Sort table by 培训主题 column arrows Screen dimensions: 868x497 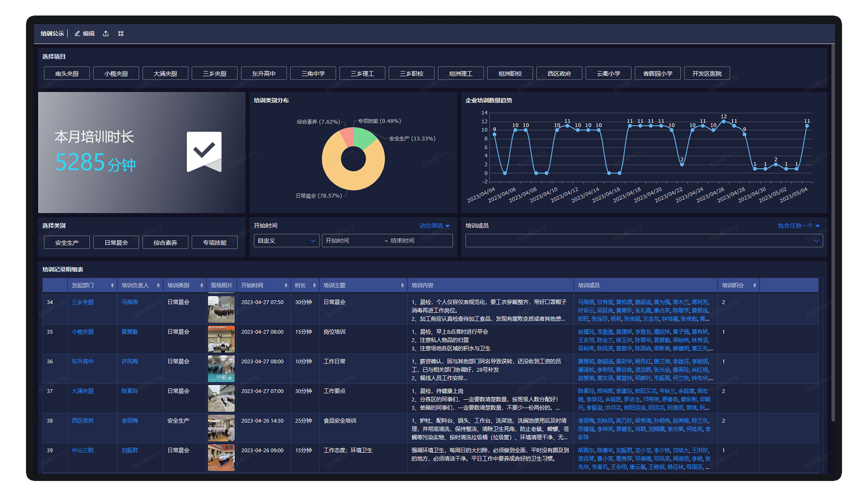402,285
